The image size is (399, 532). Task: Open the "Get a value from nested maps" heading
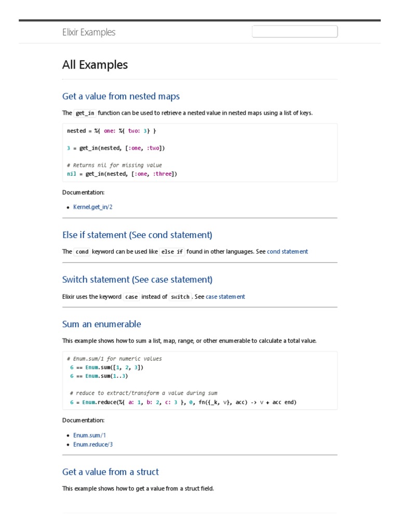point(121,96)
